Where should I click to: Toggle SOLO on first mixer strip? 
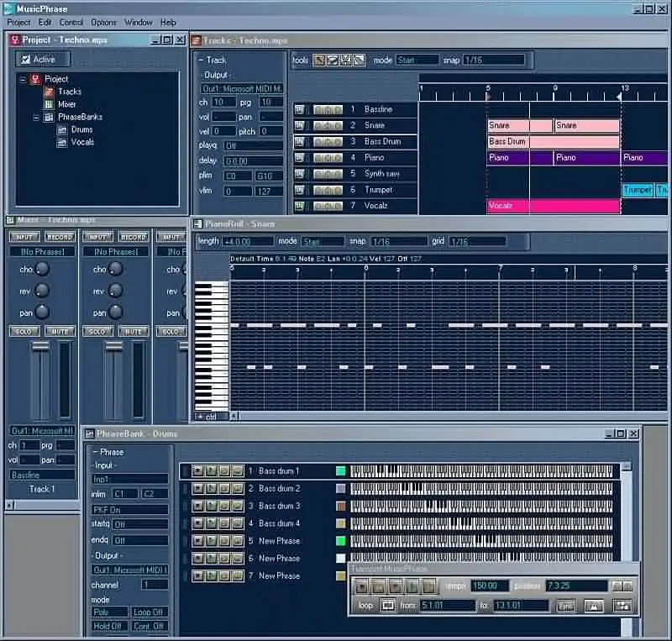(x=24, y=332)
